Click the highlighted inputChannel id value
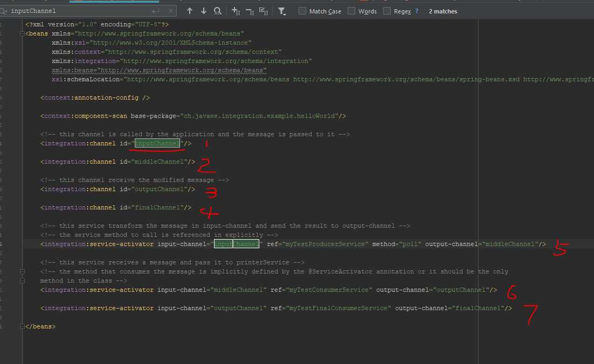The height and width of the screenshot is (364, 594). tap(157, 143)
